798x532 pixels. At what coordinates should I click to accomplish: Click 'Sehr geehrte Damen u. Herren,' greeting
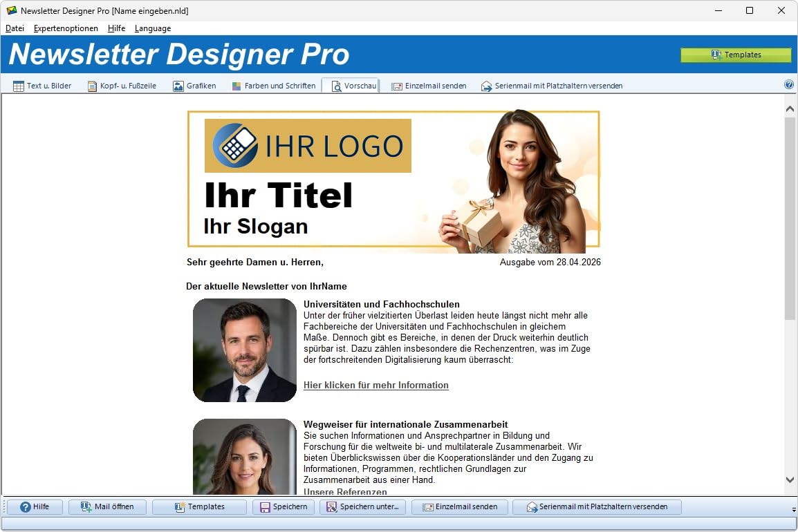255,263
